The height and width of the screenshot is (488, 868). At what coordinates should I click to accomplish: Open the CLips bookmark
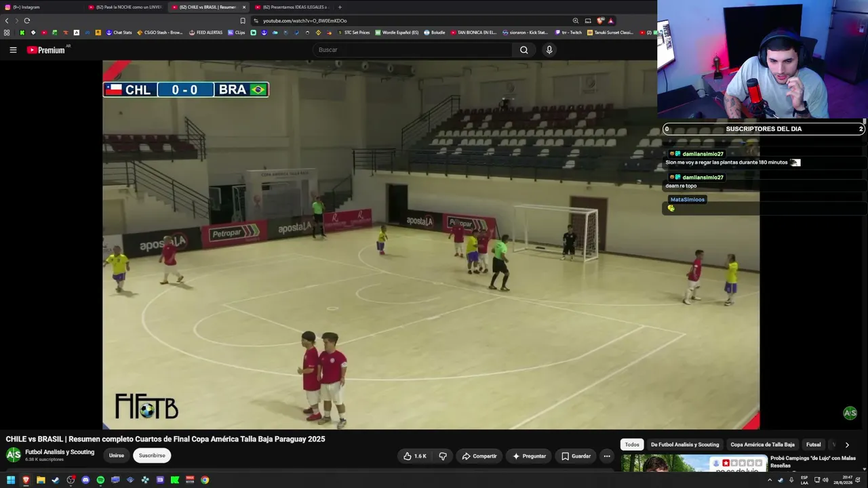(x=237, y=33)
